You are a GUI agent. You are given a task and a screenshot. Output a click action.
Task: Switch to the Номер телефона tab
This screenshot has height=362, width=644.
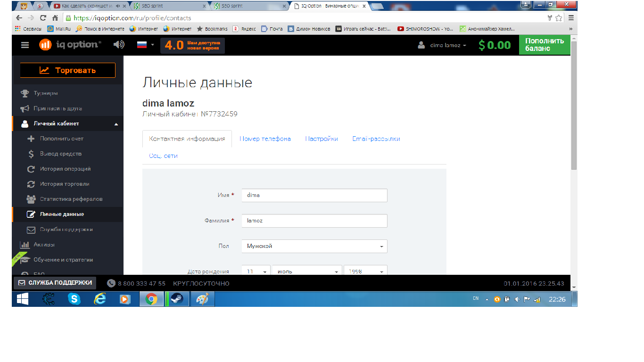coord(265,139)
